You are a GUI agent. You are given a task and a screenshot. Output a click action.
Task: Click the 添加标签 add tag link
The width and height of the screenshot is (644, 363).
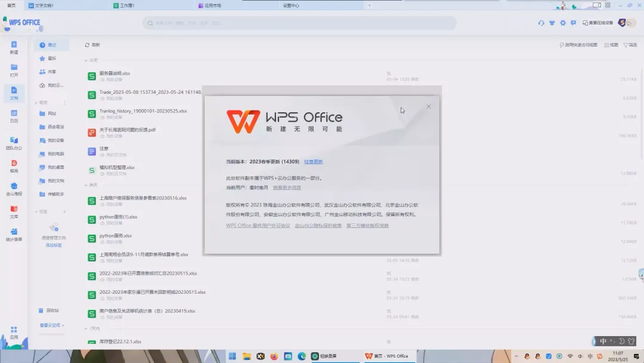point(54,245)
